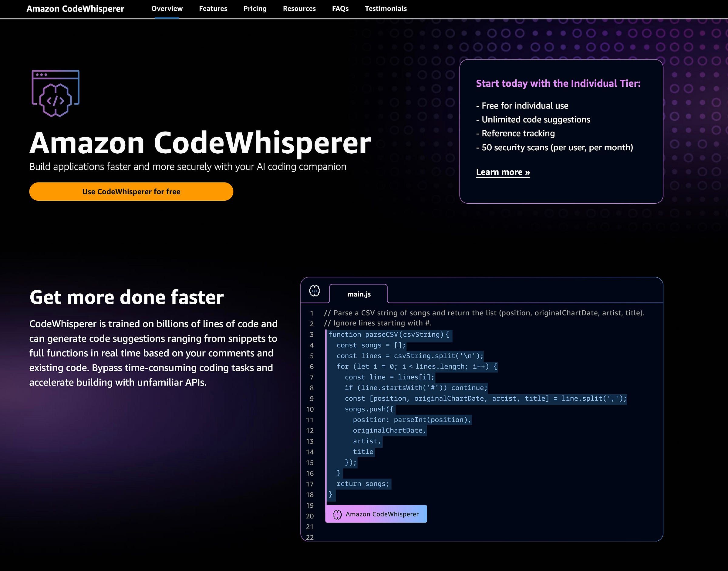Expand the Testimonials navigation section

385,9
